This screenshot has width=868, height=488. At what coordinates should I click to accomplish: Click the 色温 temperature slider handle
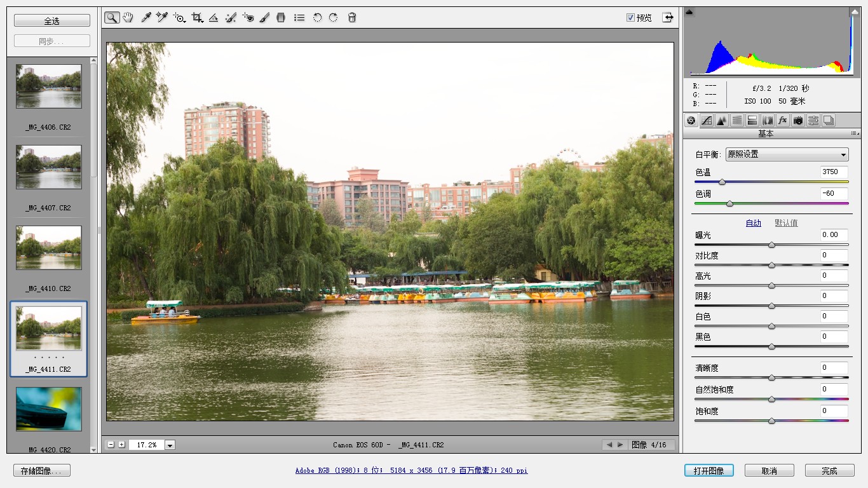pos(722,182)
